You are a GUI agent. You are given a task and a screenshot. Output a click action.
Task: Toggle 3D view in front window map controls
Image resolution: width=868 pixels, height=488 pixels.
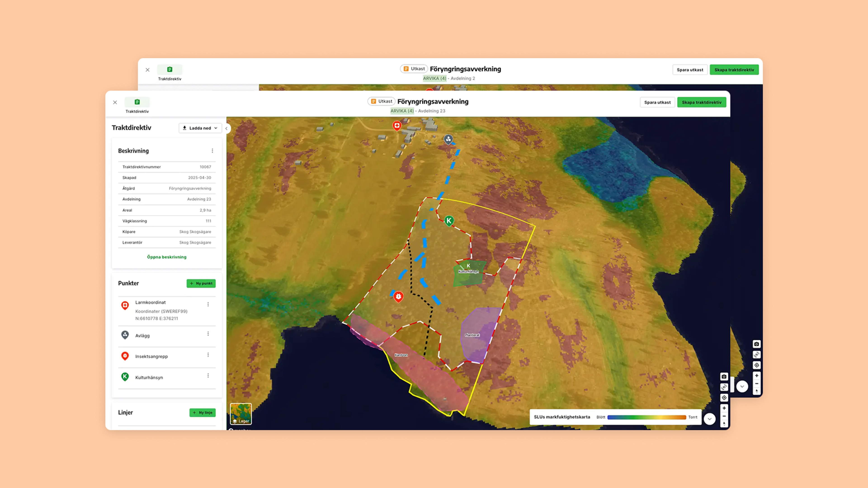724,387
